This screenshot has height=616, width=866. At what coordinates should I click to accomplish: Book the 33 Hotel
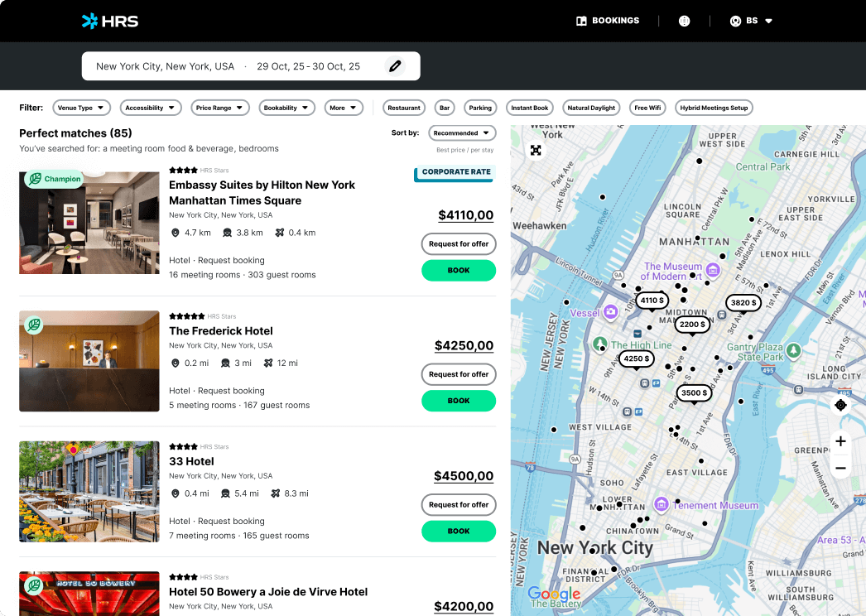459,531
